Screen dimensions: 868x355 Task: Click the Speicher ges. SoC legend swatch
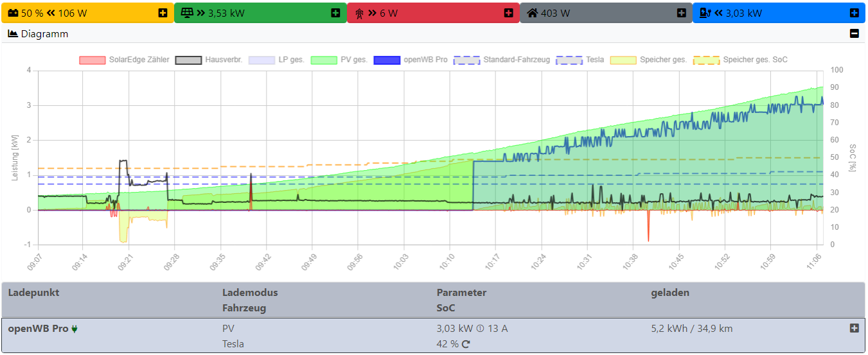tap(706, 60)
